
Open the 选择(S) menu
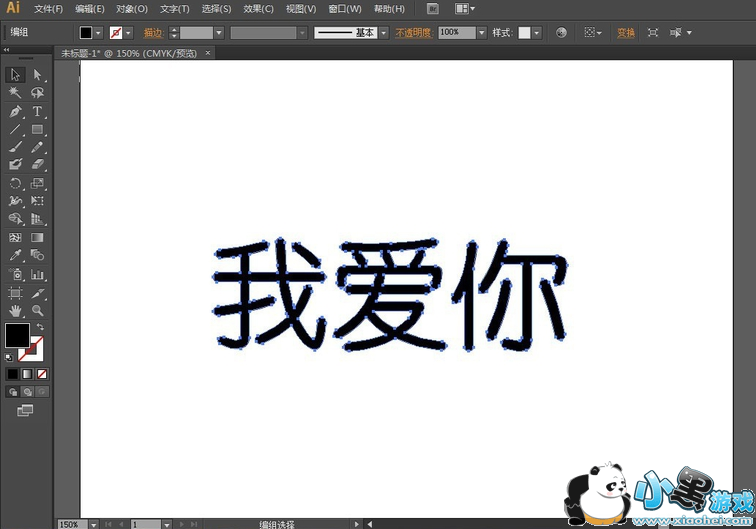(216, 9)
